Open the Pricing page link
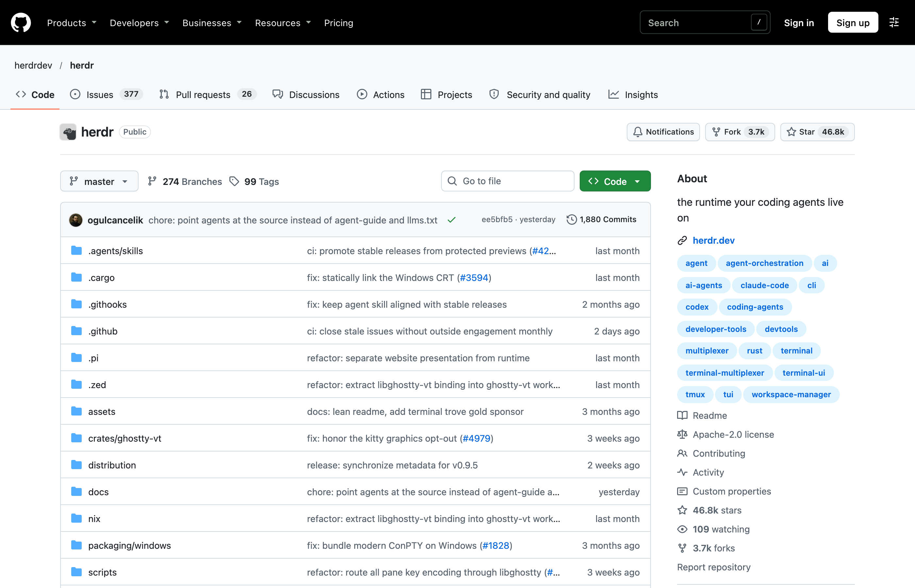This screenshot has height=588, width=915. pos(338,23)
